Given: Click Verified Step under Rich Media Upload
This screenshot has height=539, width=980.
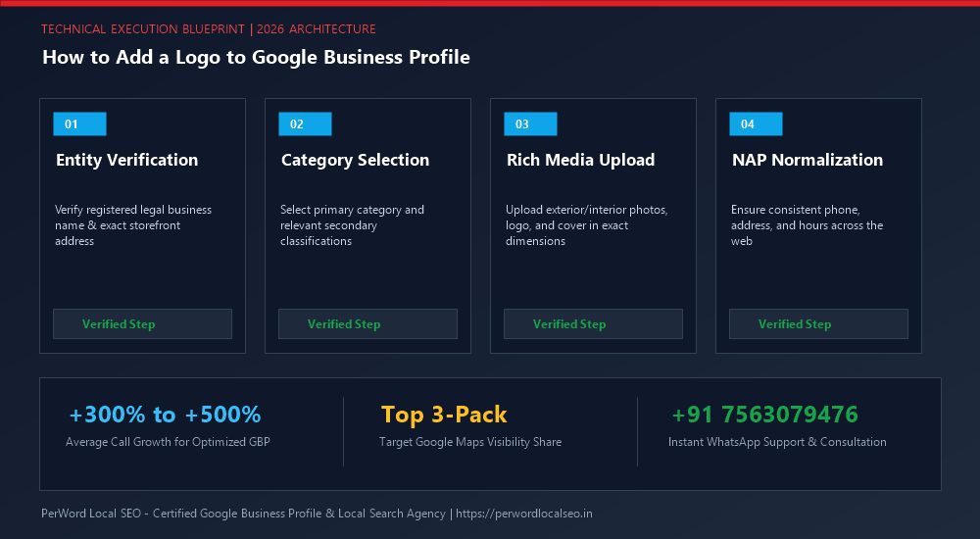Looking at the screenshot, I should pyautogui.click(x=593, y=324).
